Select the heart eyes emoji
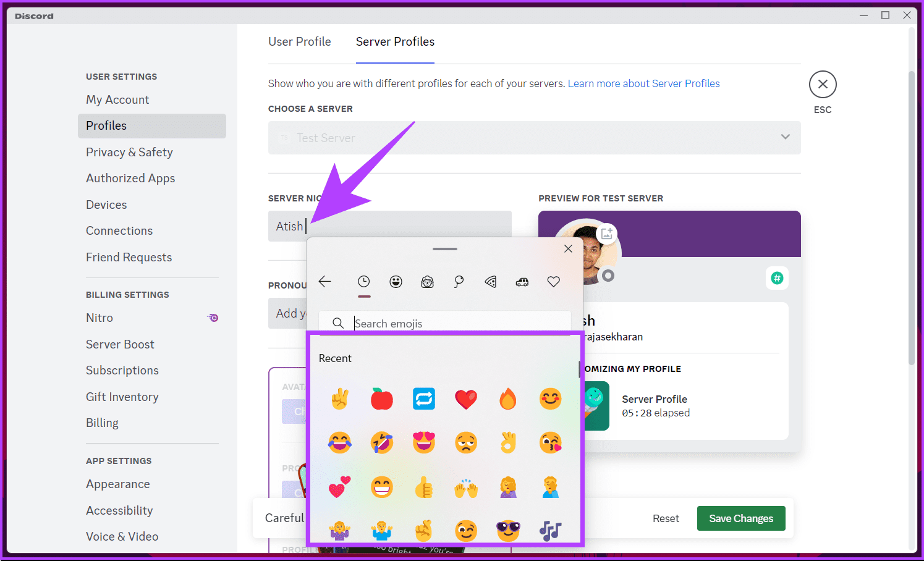This screenshot has width=924, height=561. [x=424, y=442]
